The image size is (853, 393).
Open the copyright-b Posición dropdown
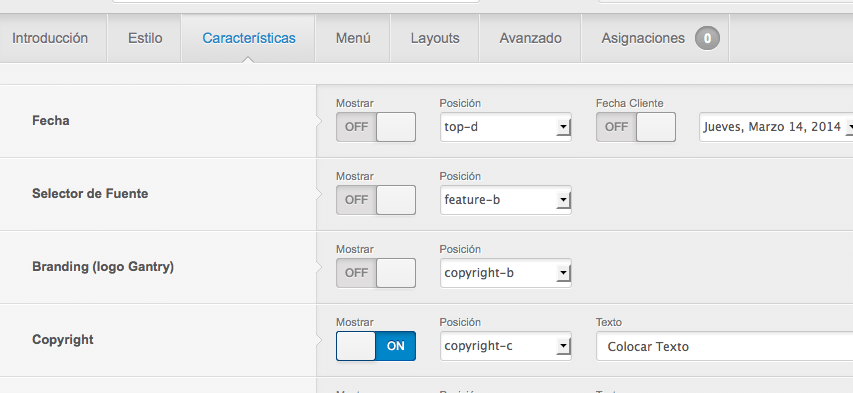tap(506, 273)
